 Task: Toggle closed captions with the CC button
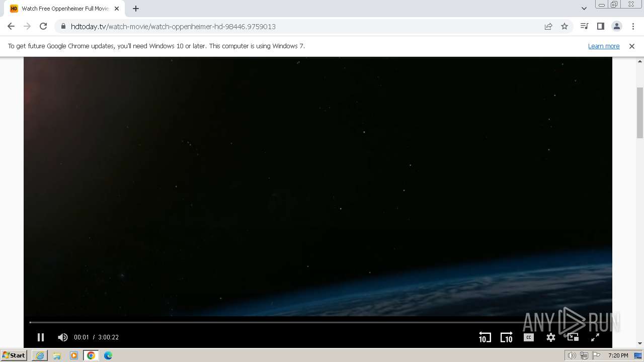pyautogui.click(x=528, y=337)
